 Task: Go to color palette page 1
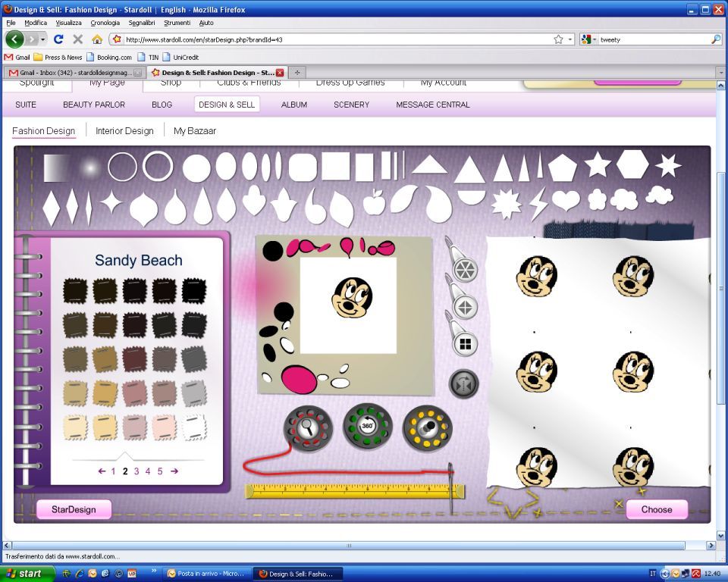(113, 471)
